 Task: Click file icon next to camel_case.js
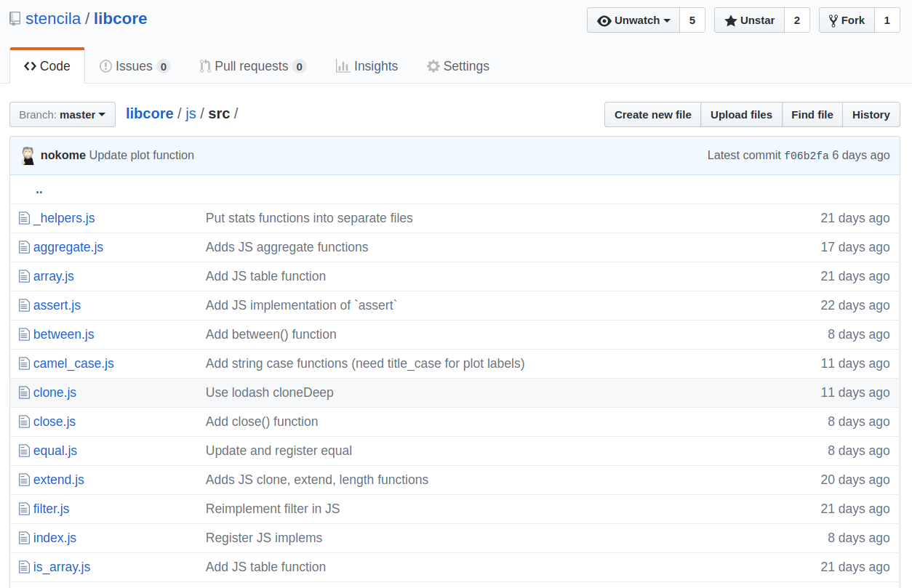click(24, 363)
